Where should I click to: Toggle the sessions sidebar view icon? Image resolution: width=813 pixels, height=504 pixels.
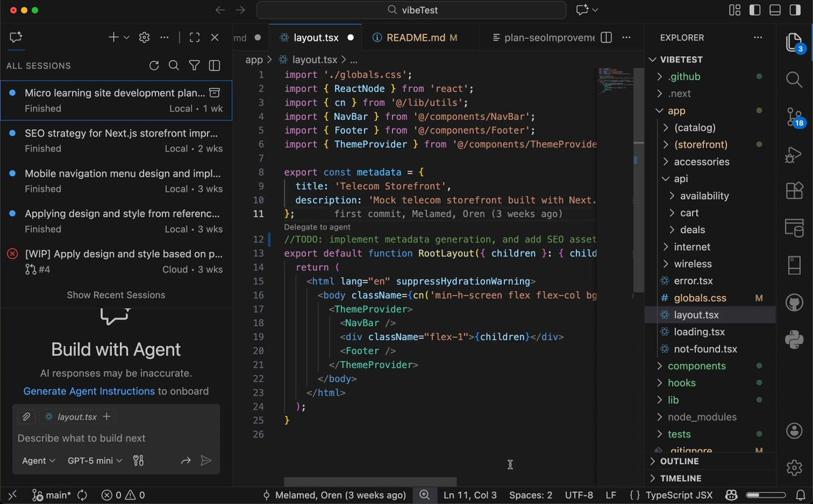(x=214, y=66)
